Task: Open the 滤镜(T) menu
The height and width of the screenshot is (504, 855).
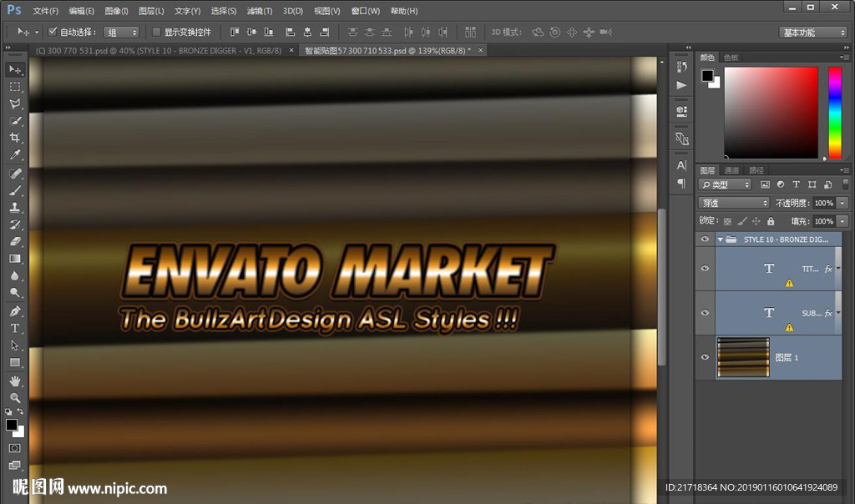Action: point(260,11)
